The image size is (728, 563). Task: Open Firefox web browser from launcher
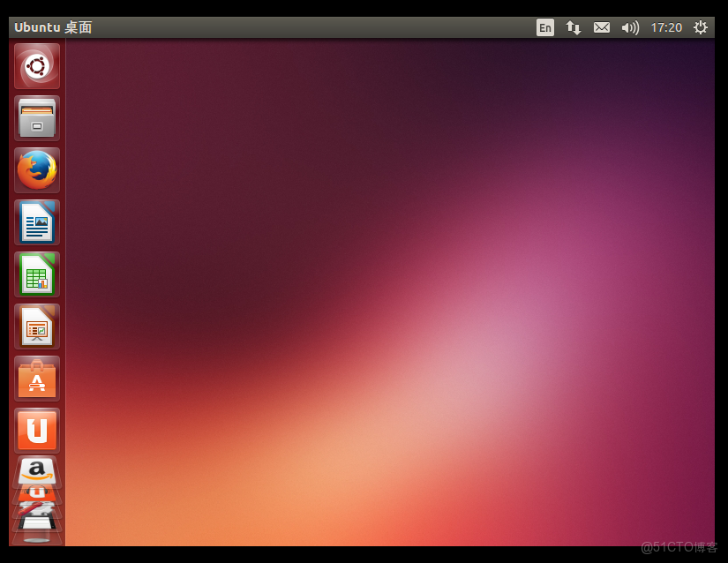pos(37,170)
